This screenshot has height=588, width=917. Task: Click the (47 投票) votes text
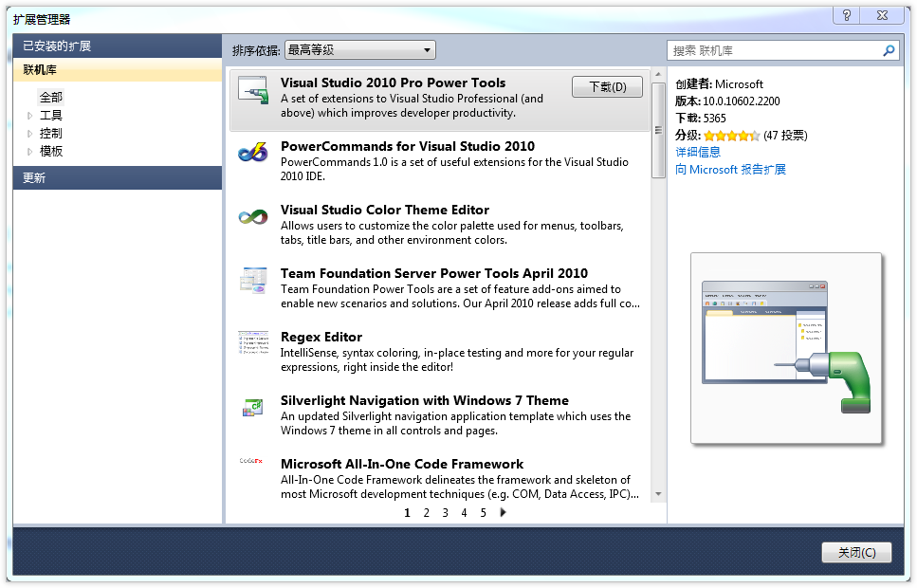(785, 136)
